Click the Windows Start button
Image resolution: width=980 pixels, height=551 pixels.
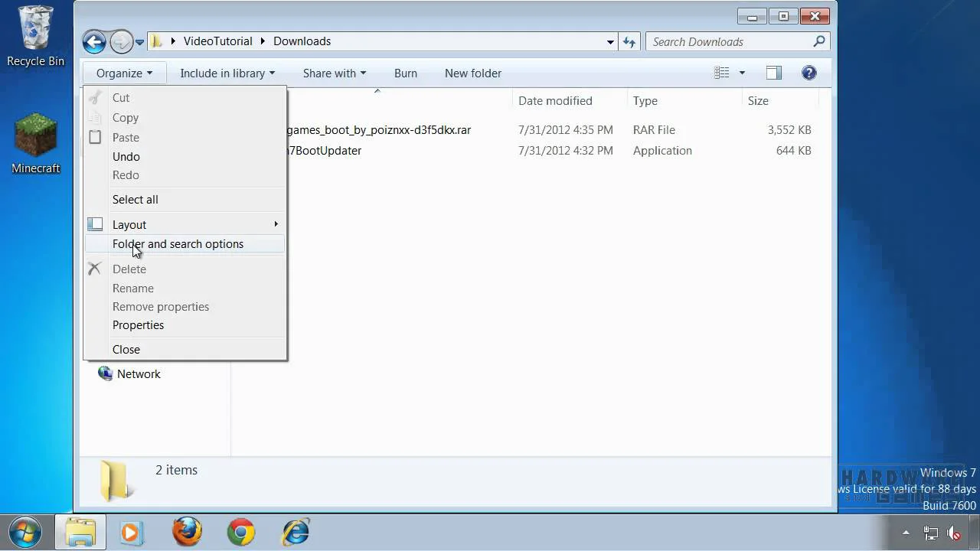25,532
